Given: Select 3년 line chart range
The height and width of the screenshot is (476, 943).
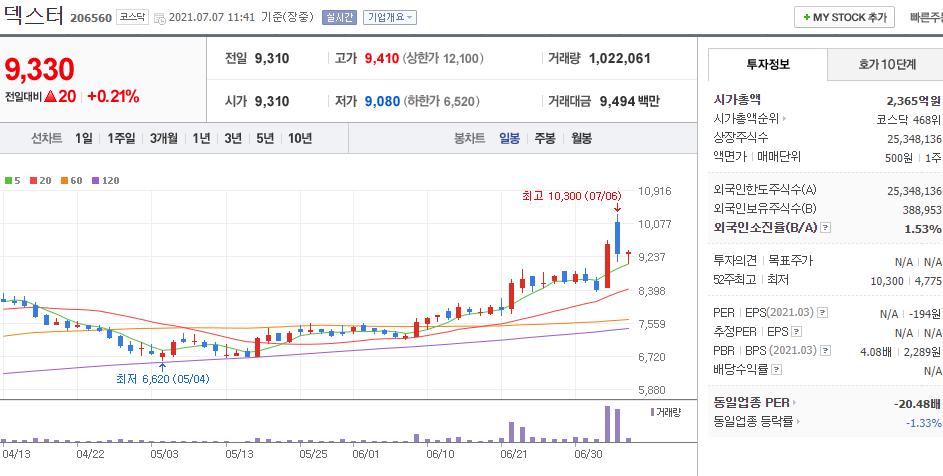Looking at the screenshot, I should [x=233, y=138].
